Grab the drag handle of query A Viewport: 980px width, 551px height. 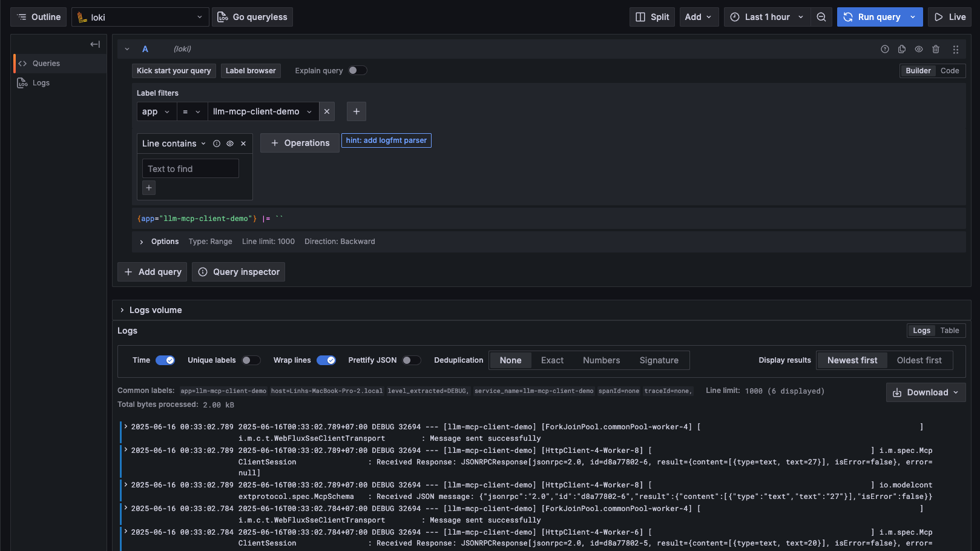[956, 50]
